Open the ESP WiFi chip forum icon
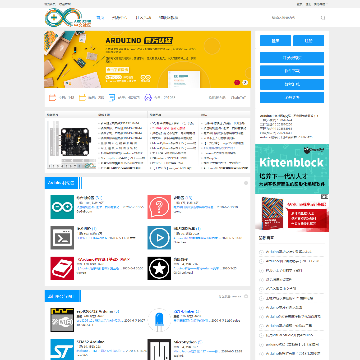 (x=62, y=320)
